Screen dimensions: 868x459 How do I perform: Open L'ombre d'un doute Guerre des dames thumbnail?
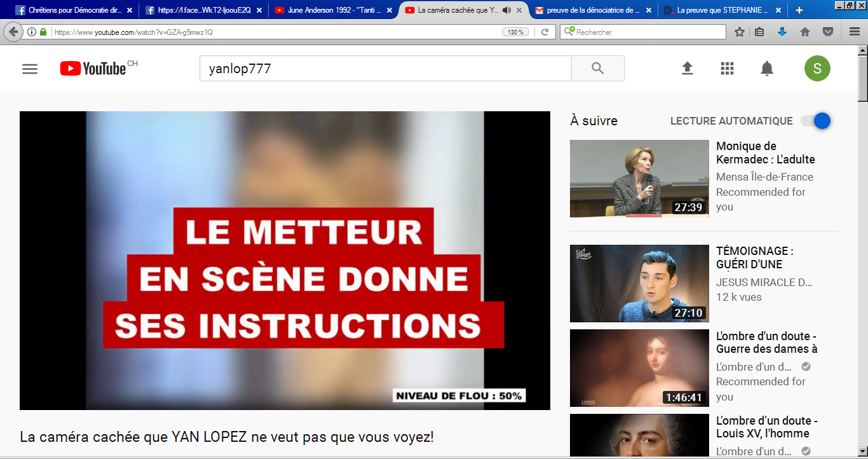[x=639, y=368]
